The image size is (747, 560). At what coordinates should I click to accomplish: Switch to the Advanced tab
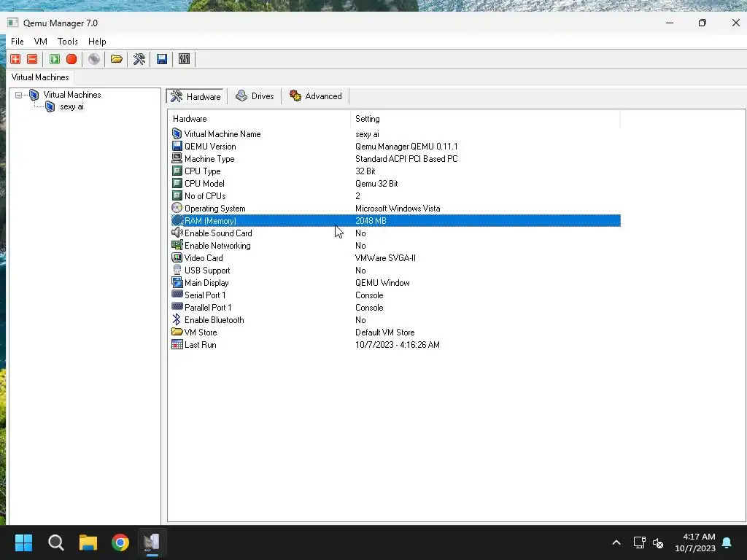316,96
